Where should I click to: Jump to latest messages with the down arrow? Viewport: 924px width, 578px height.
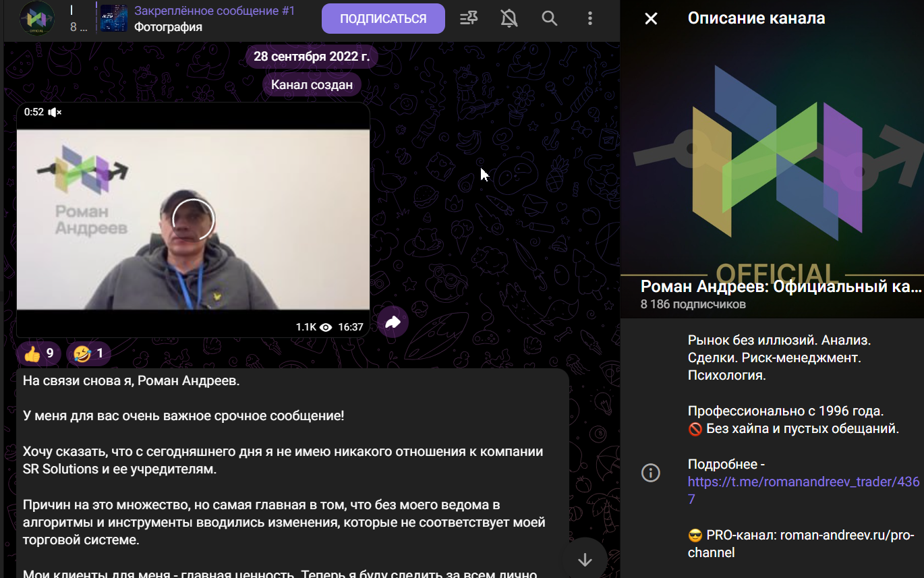[x=584, y=559]
